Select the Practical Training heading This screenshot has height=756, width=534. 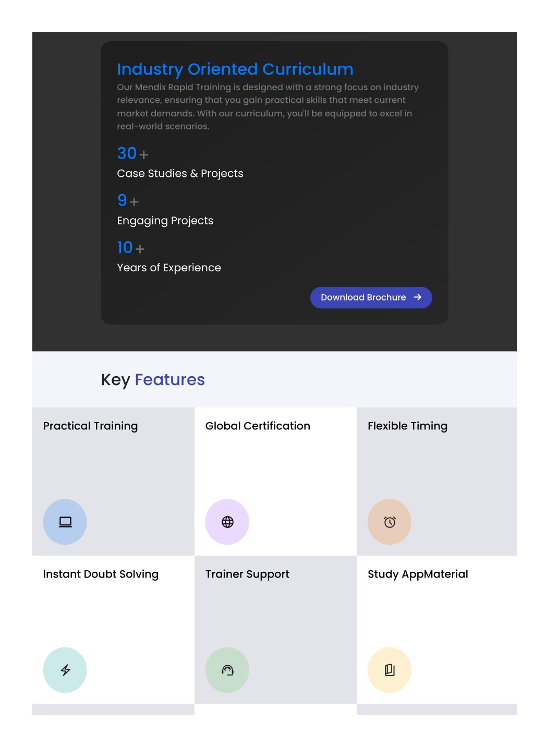click(90, 426)
